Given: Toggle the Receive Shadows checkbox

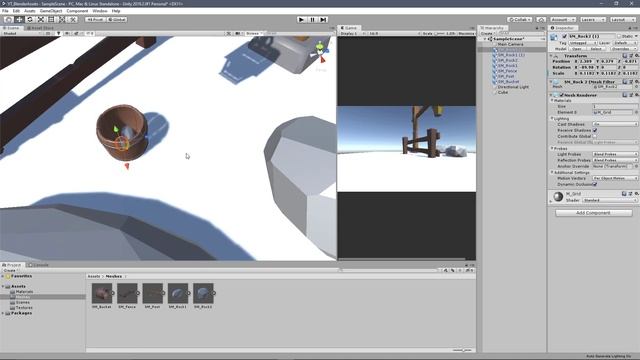Looking at the screenshot, I should coord(595,130).
